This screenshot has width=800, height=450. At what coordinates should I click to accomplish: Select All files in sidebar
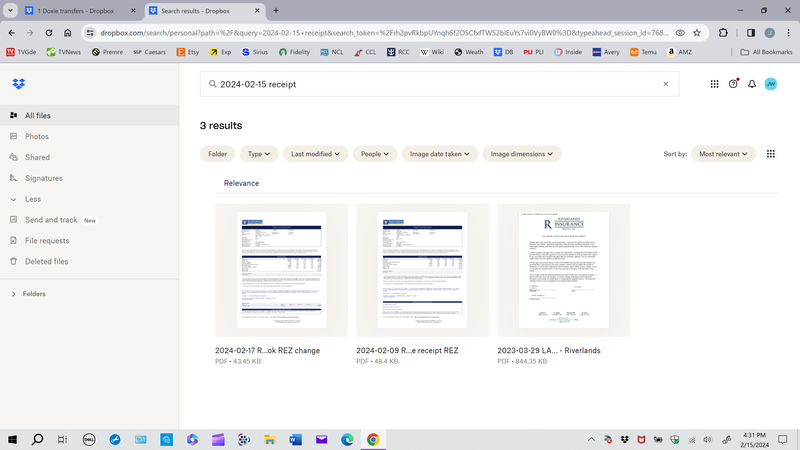89,115
